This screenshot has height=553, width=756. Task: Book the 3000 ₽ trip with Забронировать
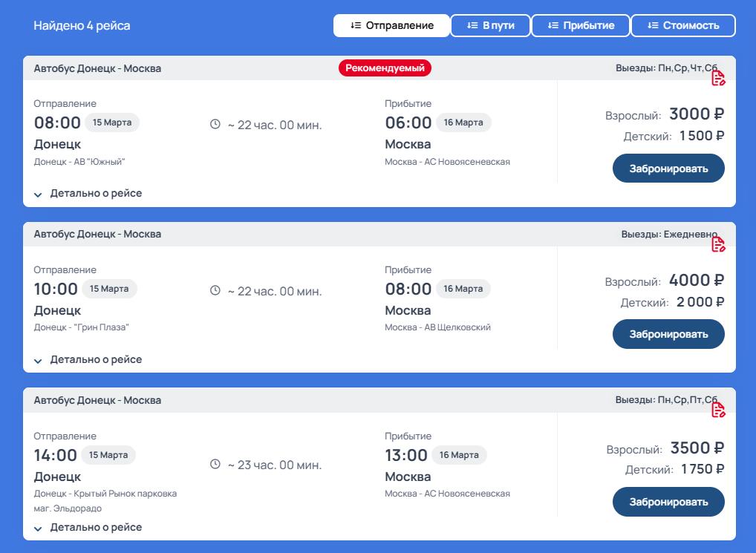click(668, 168)
